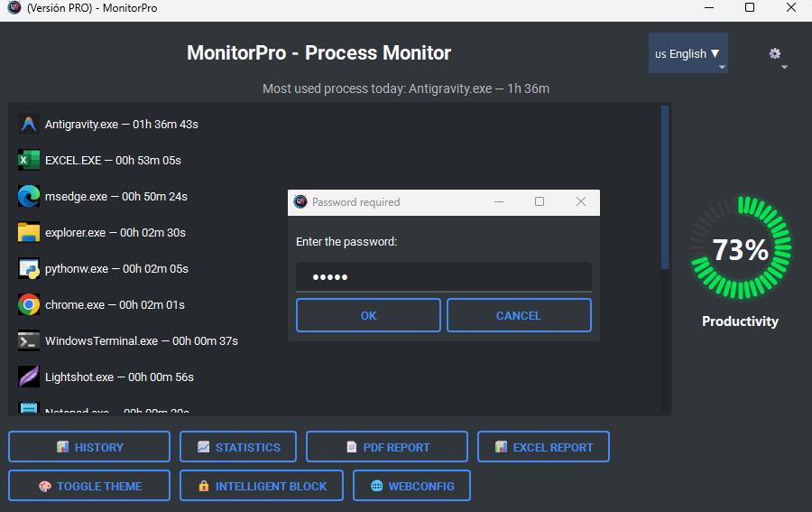This screenshot has height=512, width=812.
Task: Click the MonitorPro logo in title bar
Action: (x=14, y=8)
